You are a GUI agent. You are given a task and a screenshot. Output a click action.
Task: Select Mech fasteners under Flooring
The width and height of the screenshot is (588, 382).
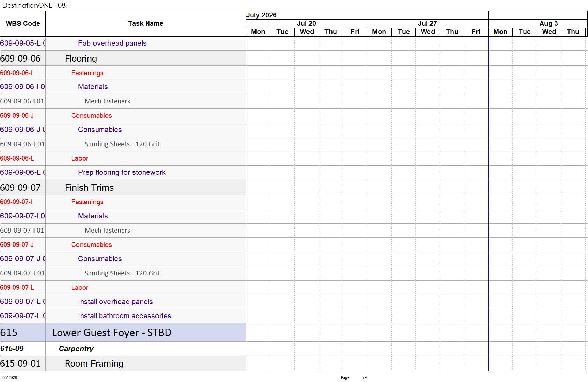pos(107,101)
